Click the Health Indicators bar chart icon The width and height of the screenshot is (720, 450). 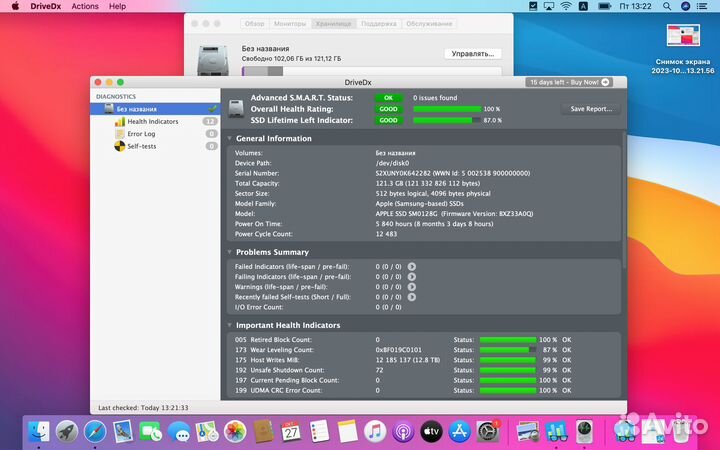click(120, 122)
